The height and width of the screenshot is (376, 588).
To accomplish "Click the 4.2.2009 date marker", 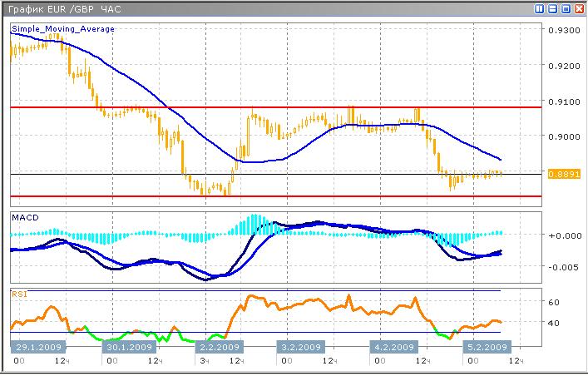I will [392, 347].
